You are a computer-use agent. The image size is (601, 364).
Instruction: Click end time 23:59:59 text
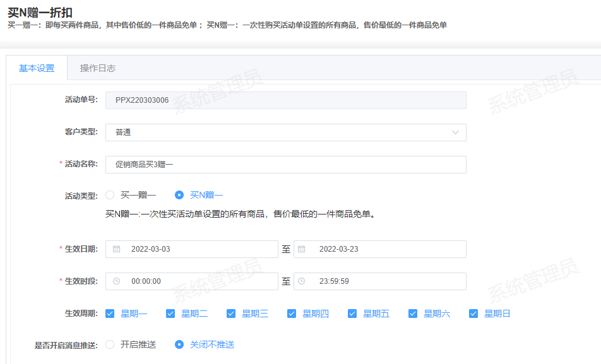pyautogui.click(x=334, y=281)
